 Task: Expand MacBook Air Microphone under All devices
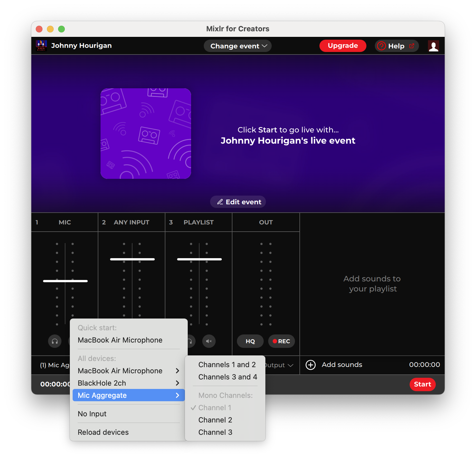[128, 371]
